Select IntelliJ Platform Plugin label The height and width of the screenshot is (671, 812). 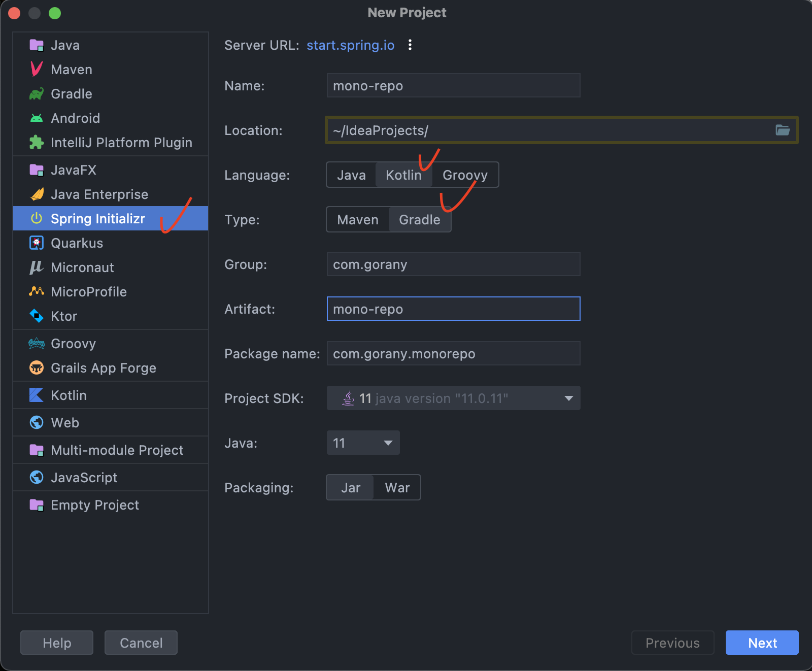(121, 143)
